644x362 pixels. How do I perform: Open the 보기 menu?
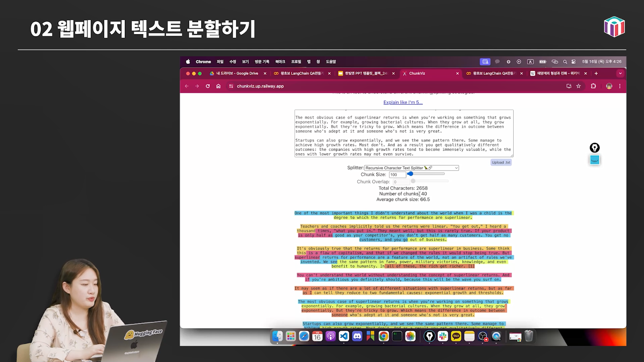pyautogui.click(x=246, y=62)
